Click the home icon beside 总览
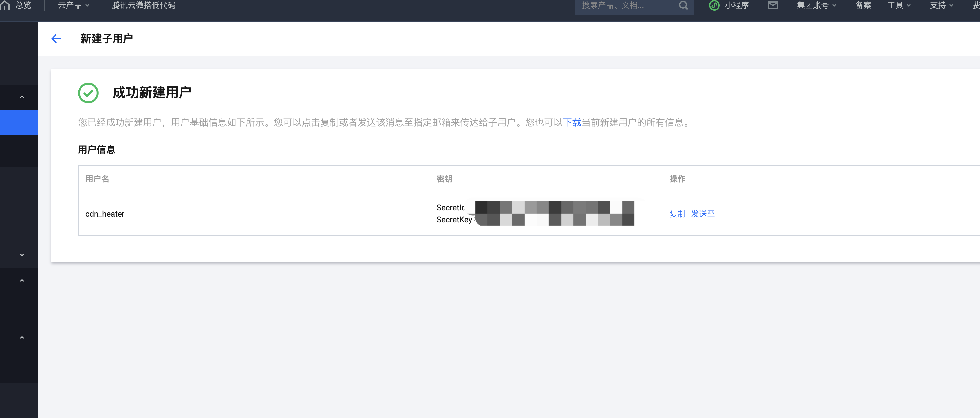Viewport: 980px width, 418px height. coord(5,5)
